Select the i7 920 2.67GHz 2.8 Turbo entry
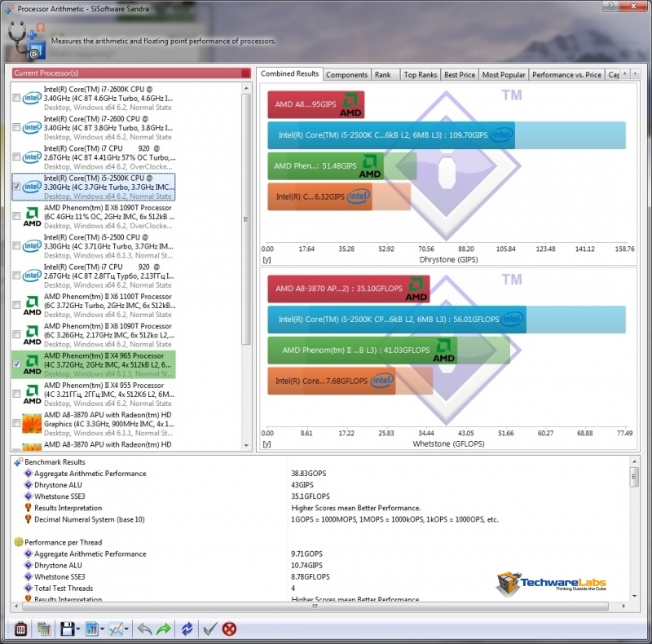 click(x=94, y=276)
